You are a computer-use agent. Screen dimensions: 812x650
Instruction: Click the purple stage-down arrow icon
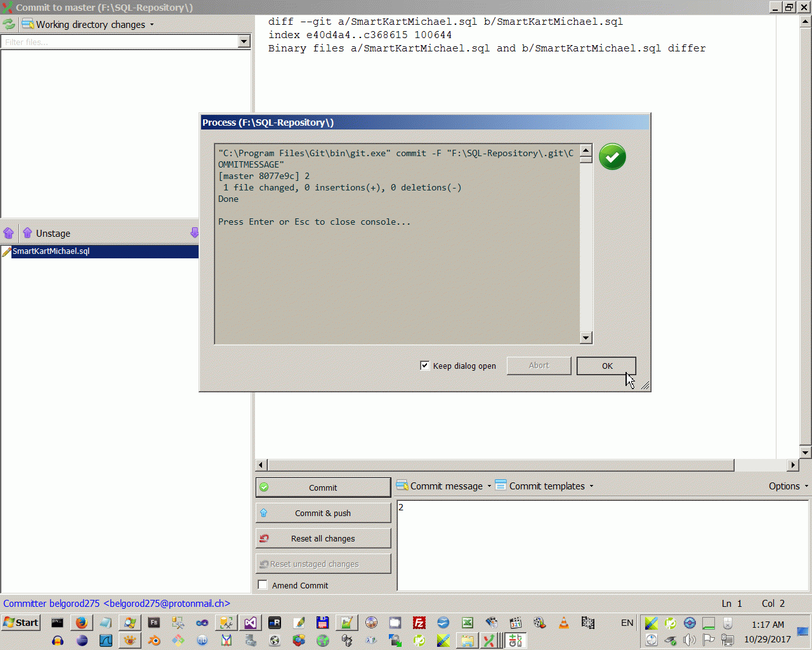(194, 233)
